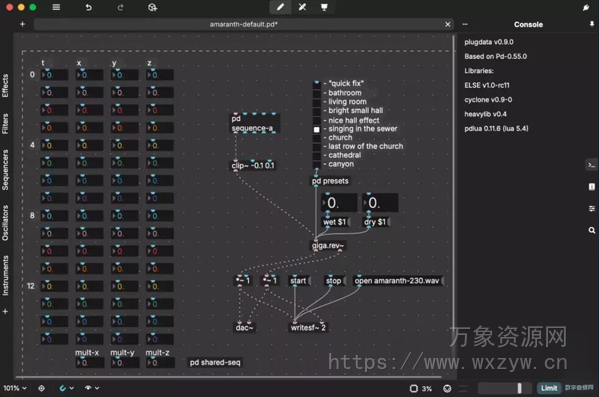Screen dimensions: 599x397
Task: Open the main hamburger menu
Action: point(56,7)
